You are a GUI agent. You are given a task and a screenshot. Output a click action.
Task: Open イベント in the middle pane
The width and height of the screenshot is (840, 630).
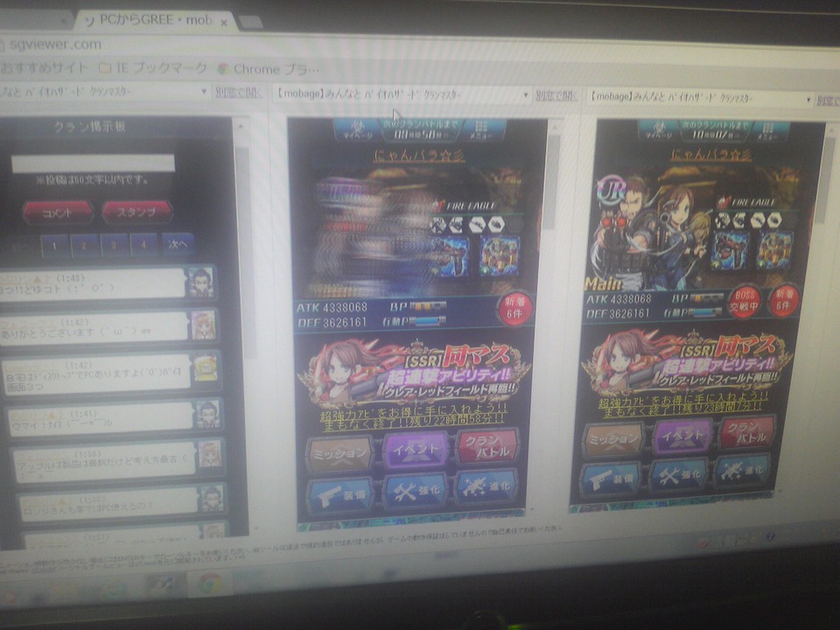pos(416,448)
